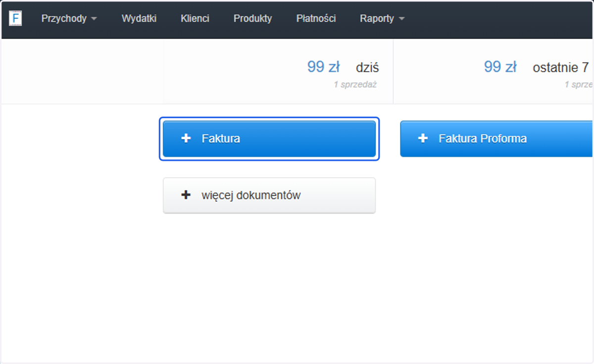Navigate to Płatności
The height and width of the screenshot is (364, 594).
coord(316,19)
